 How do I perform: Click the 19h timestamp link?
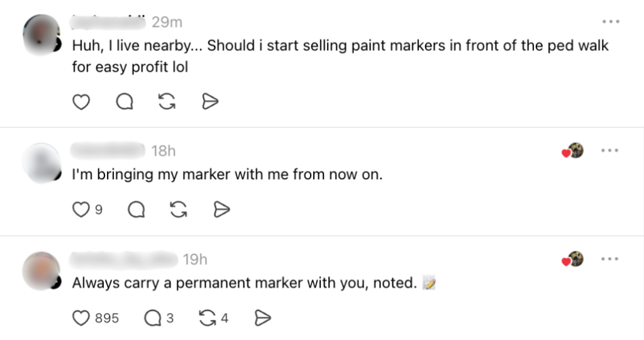point(195,259)
